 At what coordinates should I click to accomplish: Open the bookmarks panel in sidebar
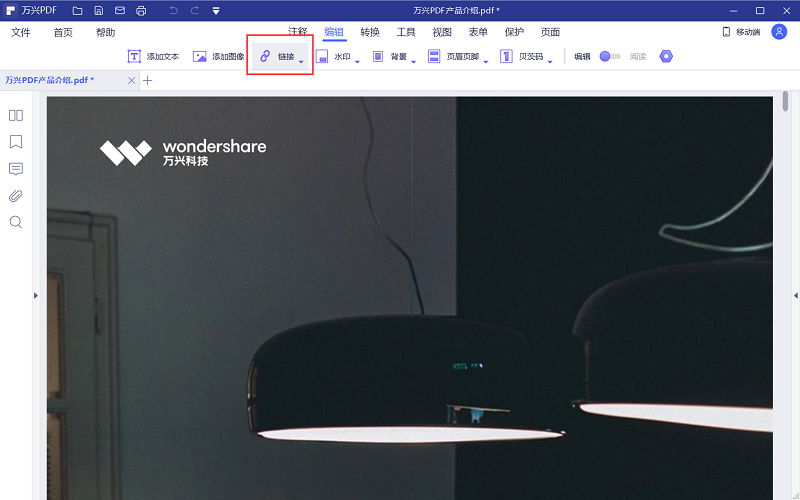[16, 142]
